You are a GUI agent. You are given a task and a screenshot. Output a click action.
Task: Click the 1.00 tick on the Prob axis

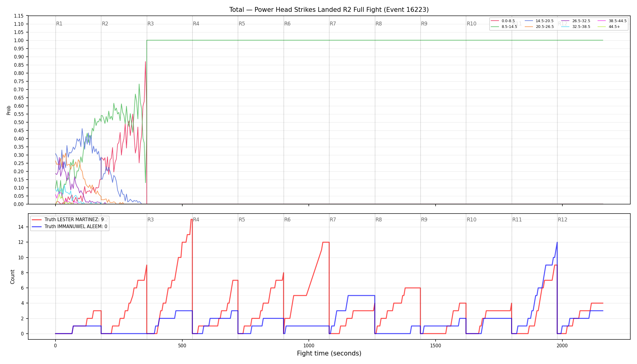19,40
